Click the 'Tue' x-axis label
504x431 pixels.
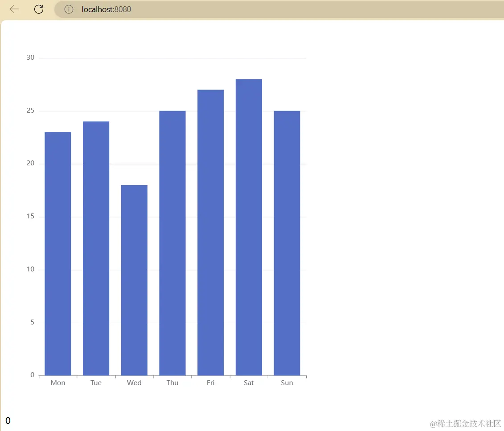96,383
